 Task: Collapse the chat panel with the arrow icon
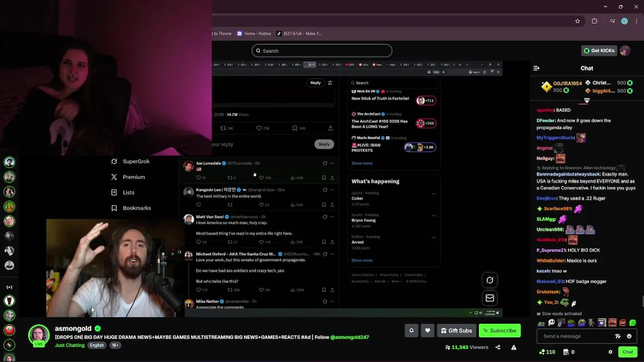pos(536,68)
